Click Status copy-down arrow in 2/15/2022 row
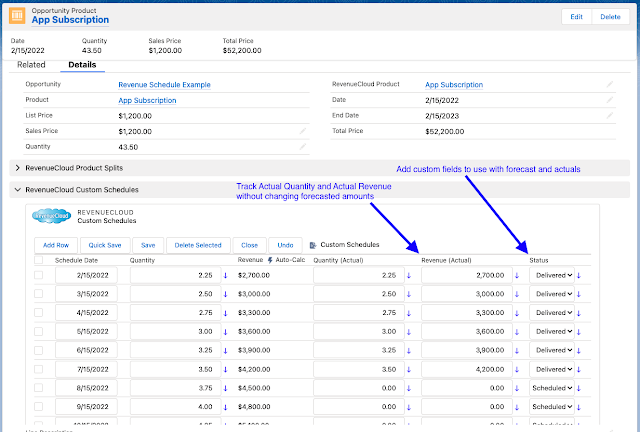The height and width of the screenshot is (432, 640). click(x=579, y=276)
